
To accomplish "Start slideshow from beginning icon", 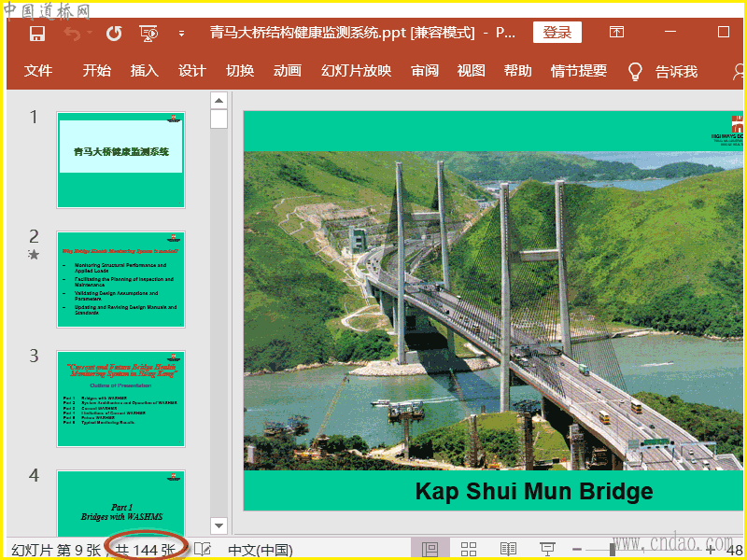I will pos(148,34).
